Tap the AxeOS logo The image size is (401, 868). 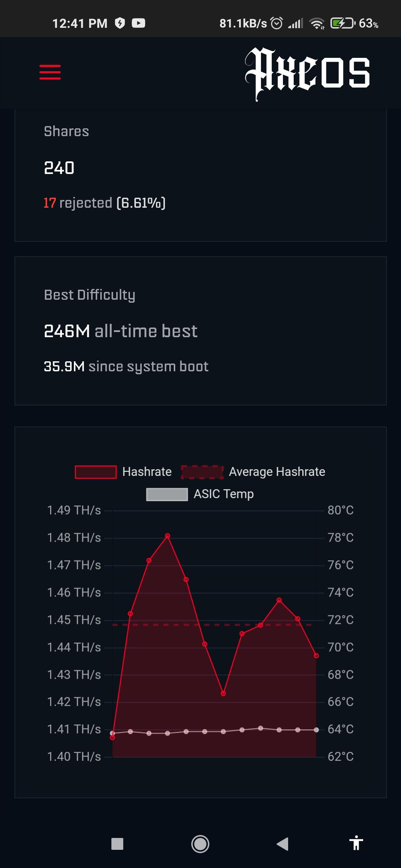[x=307, y=73]
